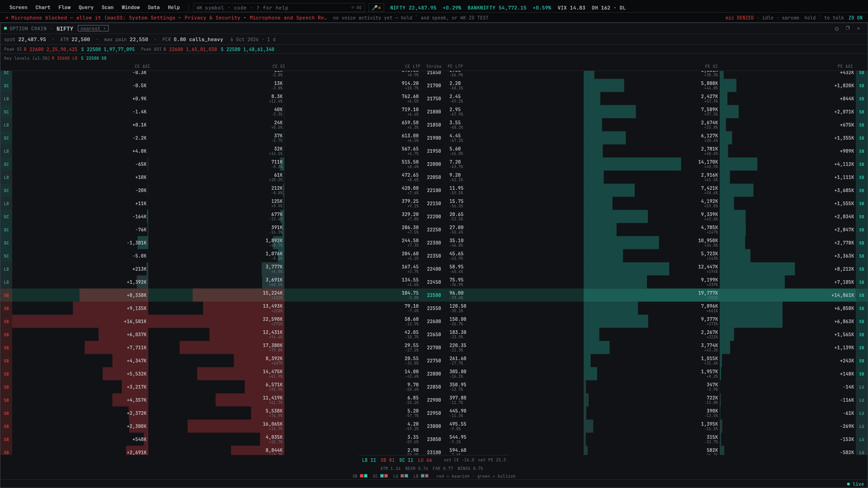Image resolution: width=868 pixels, height=488 pixels.
Task: Click the LB legend color swatch
Action: 424,476
